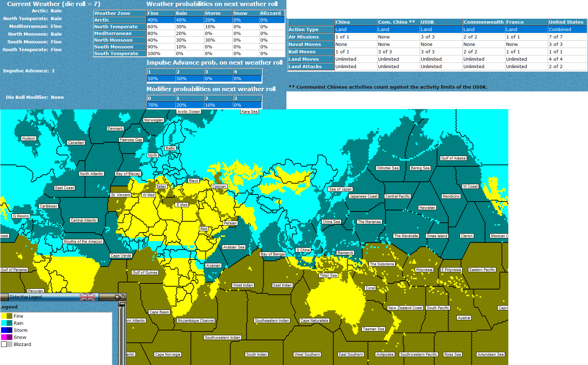
Task: Click the Arabian Sea label
Action: point(234,247)
